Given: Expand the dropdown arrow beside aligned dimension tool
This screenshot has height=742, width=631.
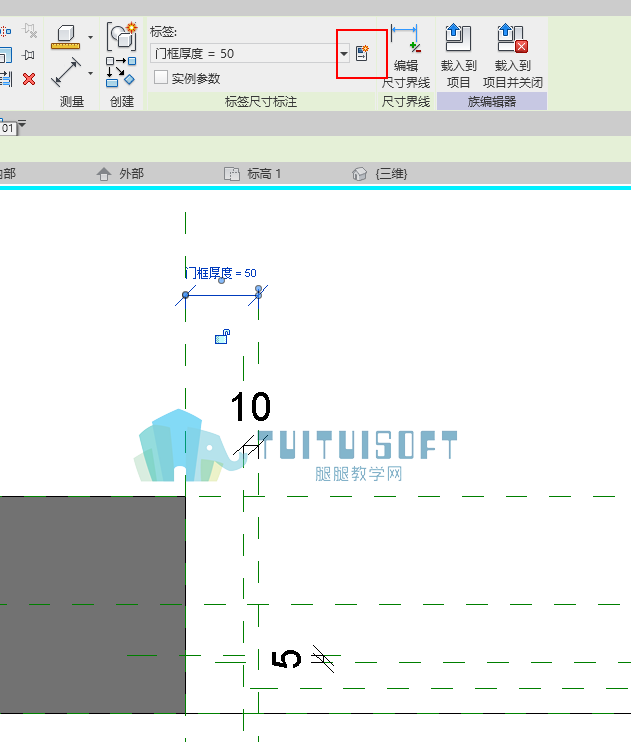Looking at the screenshot, I should [x=90, y=73].
